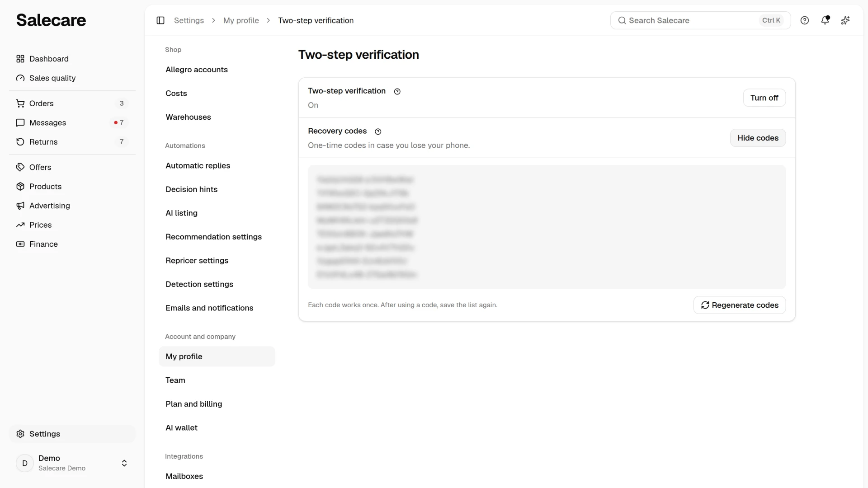Select AI wallet settings
Image resolution: width=868 pixels, height=488 pixels.
click(217, 428)
